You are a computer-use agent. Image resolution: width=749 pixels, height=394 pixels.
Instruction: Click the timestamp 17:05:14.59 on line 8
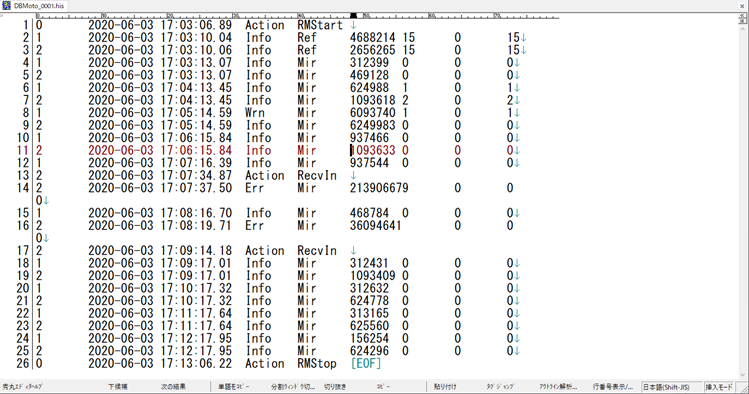pos(196,113)
